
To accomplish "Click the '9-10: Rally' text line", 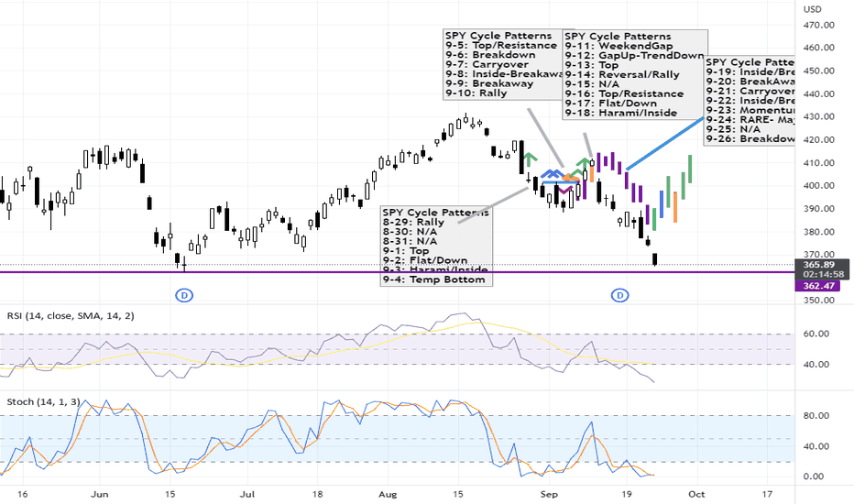I will click(476, 93).
